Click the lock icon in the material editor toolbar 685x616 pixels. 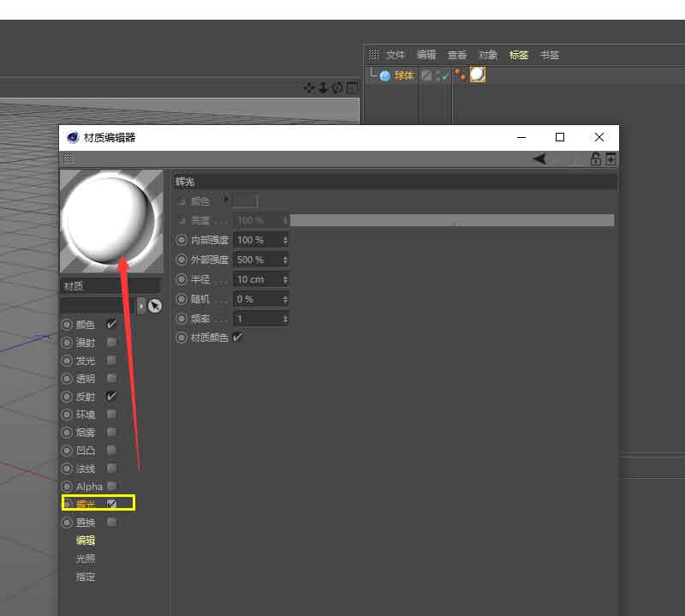(596, 159)
